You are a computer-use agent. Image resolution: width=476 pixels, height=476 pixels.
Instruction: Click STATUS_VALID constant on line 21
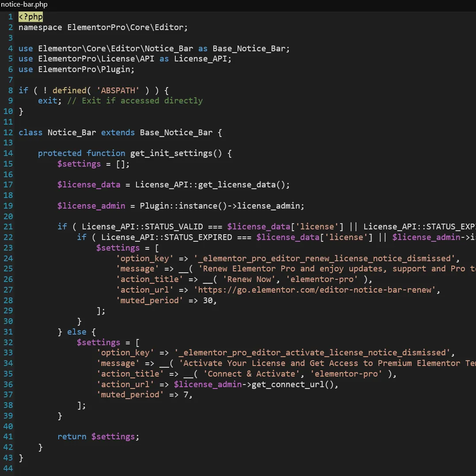[174, 227]
